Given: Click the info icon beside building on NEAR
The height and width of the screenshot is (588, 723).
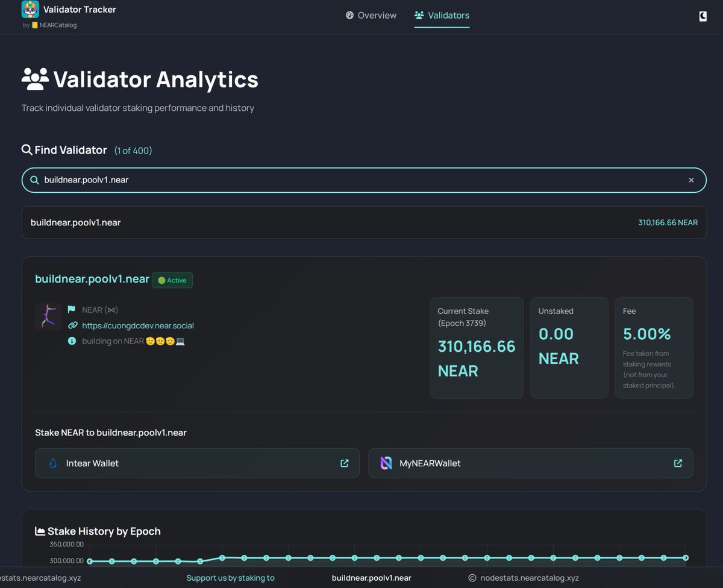Looking at the screenshot, I should click(72, 341).
